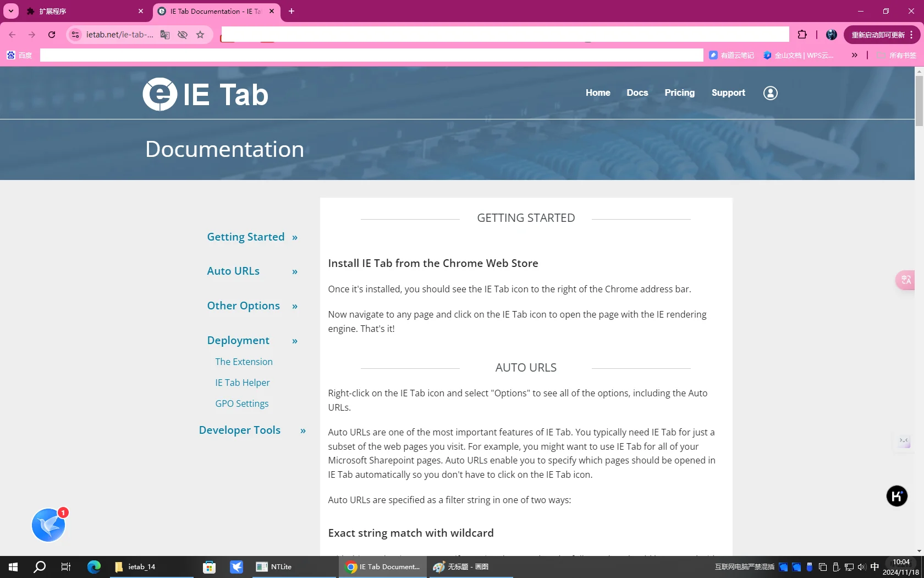Click the page vertical scrollbar thumb
This screenshot has height=578, width=924.
click(919, 101)
